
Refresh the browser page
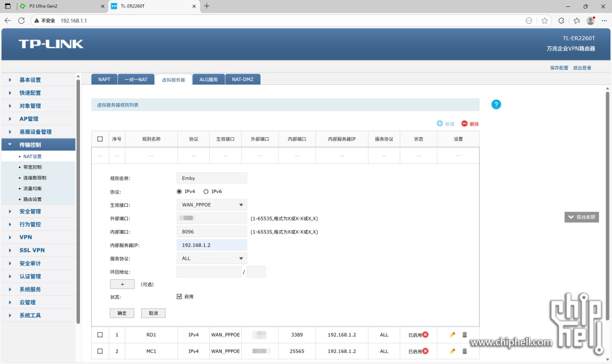coord(21,21)
